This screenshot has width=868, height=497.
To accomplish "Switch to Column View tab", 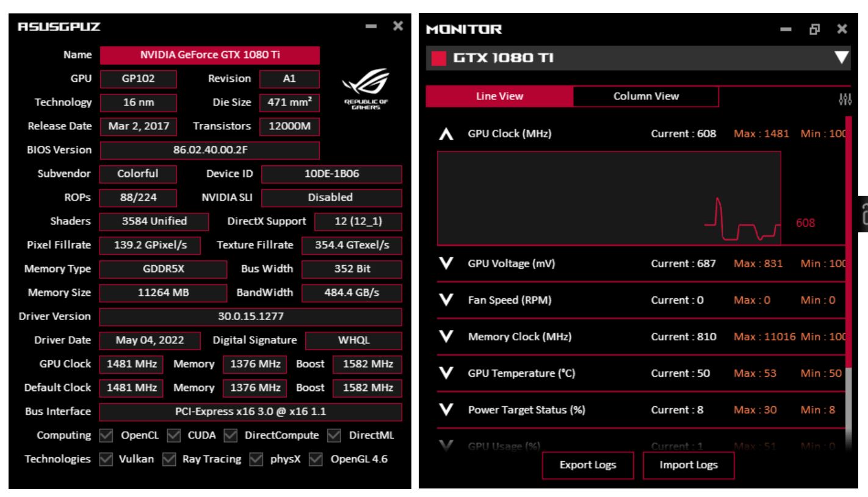I will (646, 96).
